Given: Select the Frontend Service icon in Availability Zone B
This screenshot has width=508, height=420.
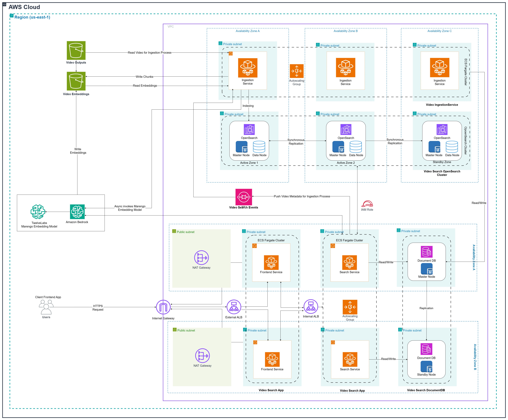Looking at the screenshot, I should 272,360.
